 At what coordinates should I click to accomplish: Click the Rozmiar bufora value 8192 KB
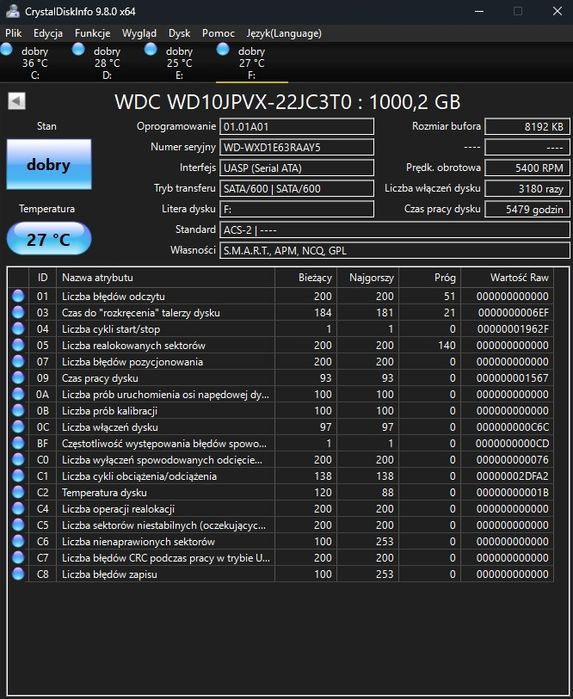tap(527, 127)
